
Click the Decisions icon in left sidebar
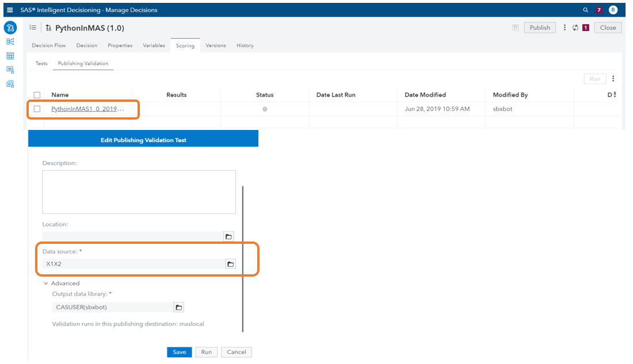coord(10,28)
